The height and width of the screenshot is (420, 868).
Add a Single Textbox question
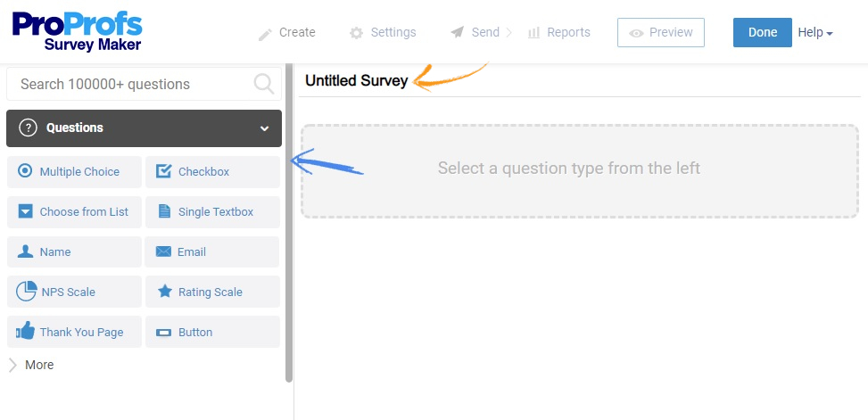(212, 212)
